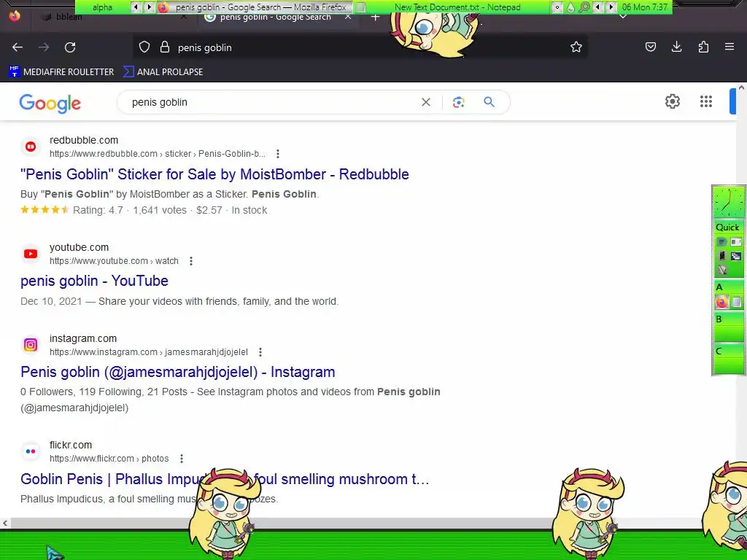Open the MEDIAFIRE ROULETTER bookmark

61,72
